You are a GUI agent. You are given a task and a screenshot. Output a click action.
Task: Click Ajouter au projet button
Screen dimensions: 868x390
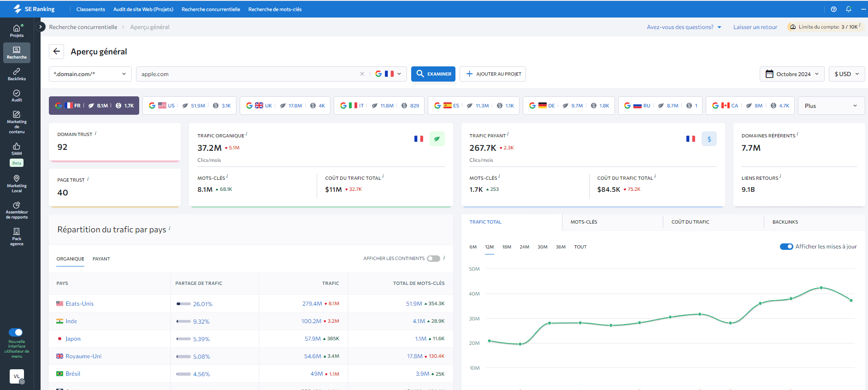[493, 74]
